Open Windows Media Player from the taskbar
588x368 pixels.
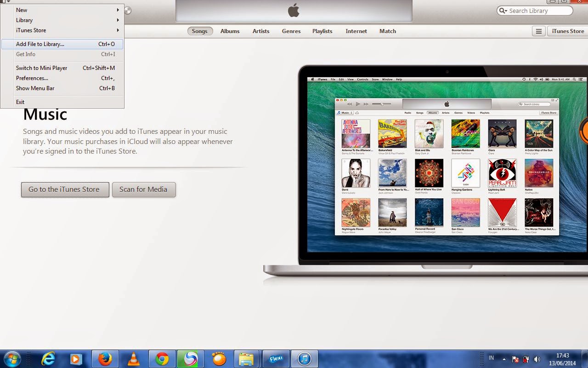(x=76, y=359)
